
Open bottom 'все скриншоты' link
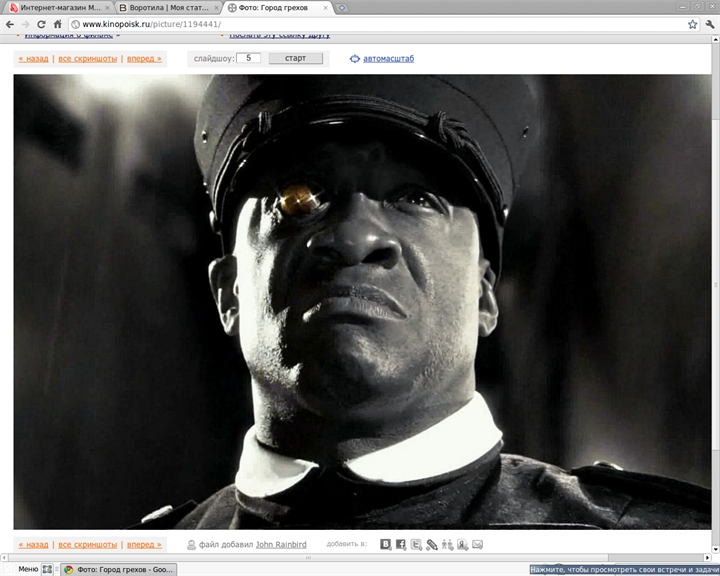(88, 545)
